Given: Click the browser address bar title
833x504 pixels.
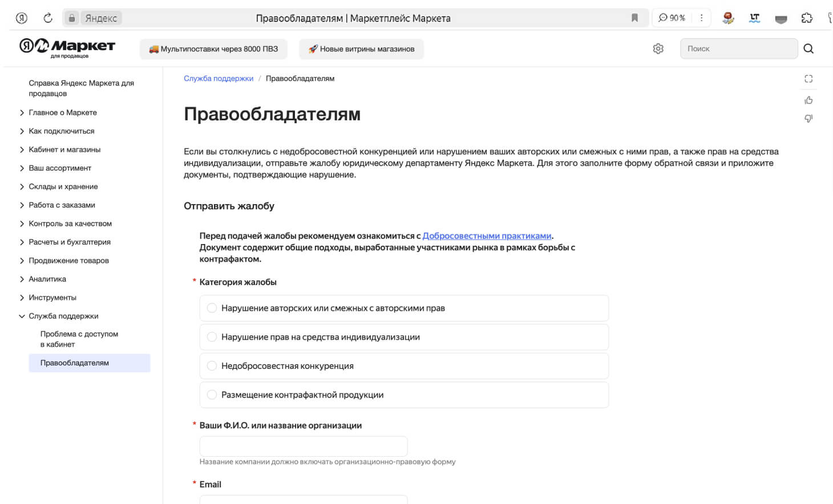Looking at the screenshot, I should tap(353, 18).
